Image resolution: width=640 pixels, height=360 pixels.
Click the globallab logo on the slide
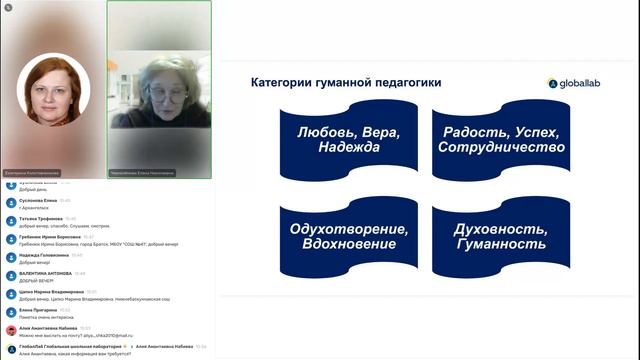pyautogui.click(x=573, y=83)
